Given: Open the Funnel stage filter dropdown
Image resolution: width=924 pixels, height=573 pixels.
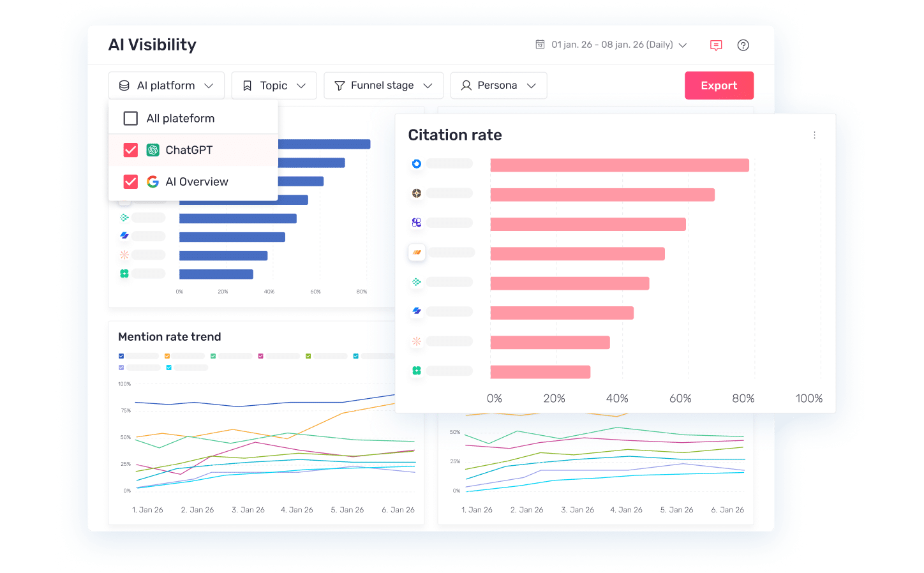Looking at the screenshot, I should click(384, 86).
